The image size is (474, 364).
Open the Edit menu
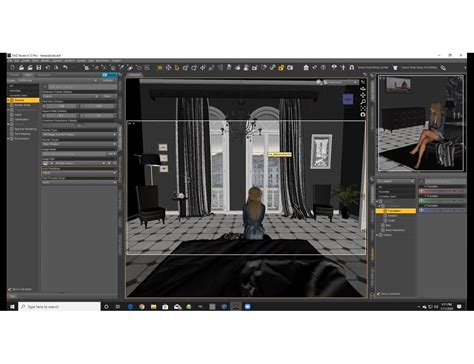[16, 61]
